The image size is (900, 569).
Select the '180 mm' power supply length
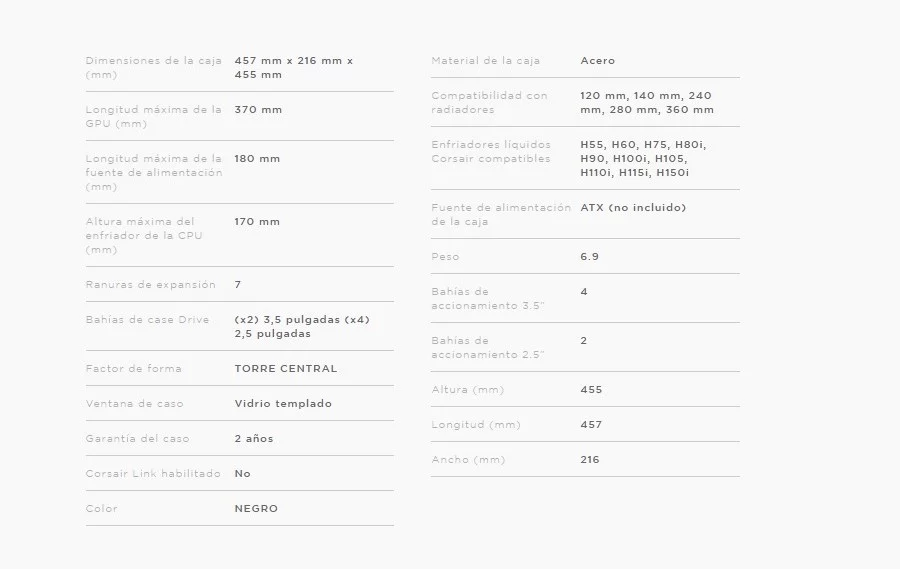click(257, 158)
